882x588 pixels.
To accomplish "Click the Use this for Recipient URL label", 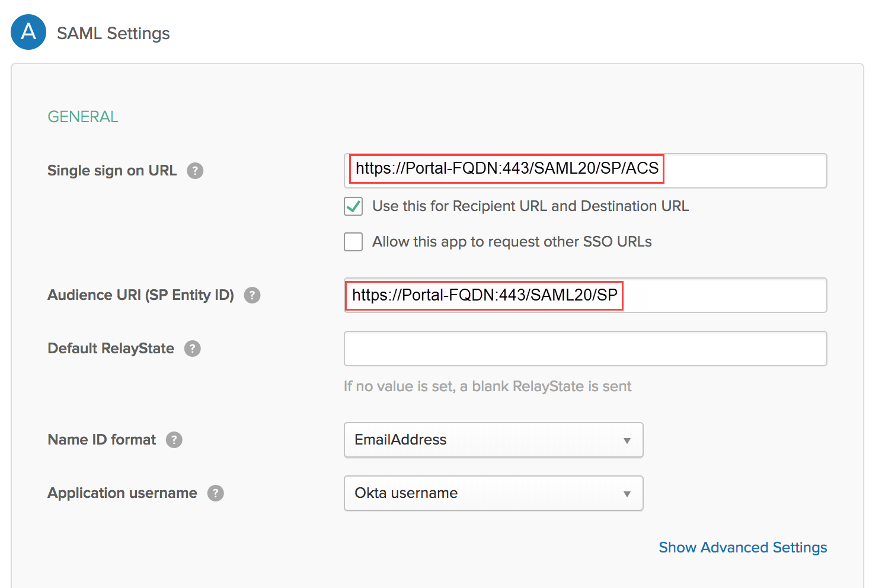I will click(x=530, y=206).
